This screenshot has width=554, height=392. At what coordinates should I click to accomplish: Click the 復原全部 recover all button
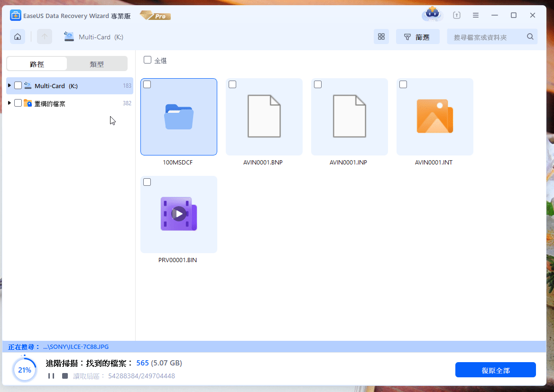pos(495,370)
